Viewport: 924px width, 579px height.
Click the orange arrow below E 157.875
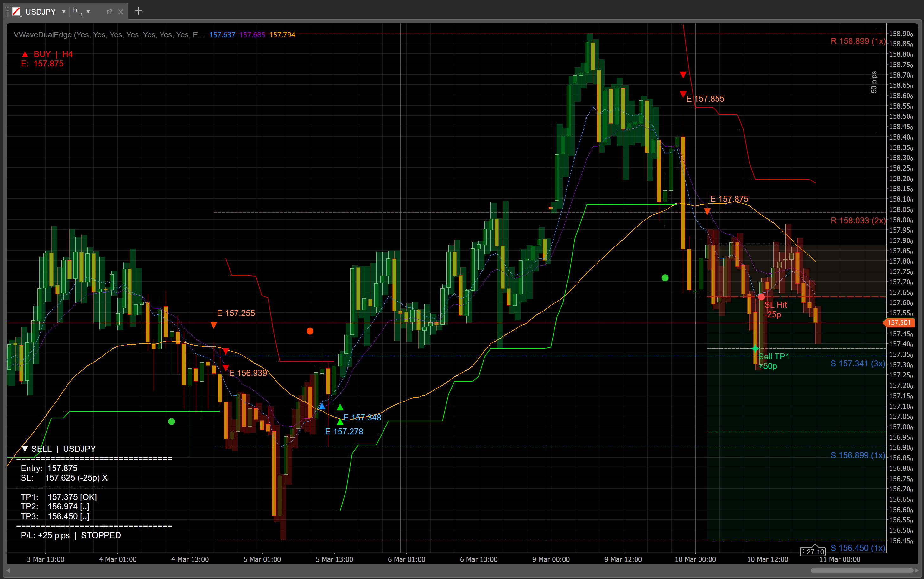pos(707,211)
